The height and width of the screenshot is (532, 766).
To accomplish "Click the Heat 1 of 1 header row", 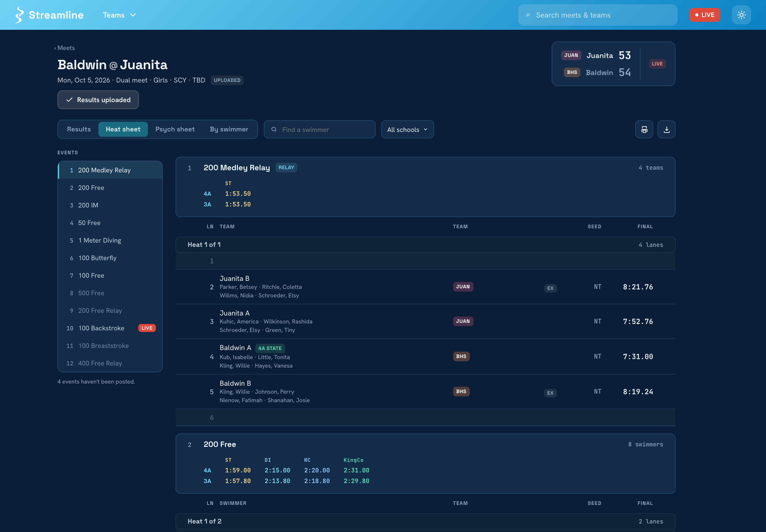I will pos(425,245).
